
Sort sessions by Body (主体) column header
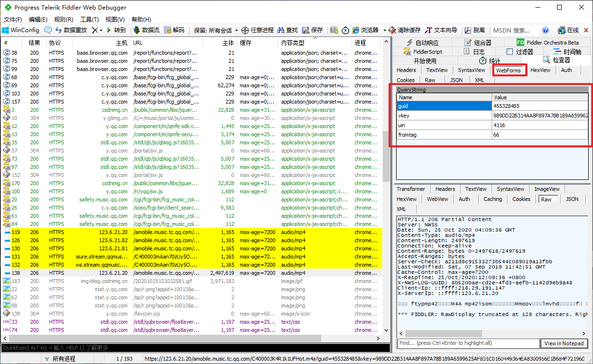[x=219, y=43]
